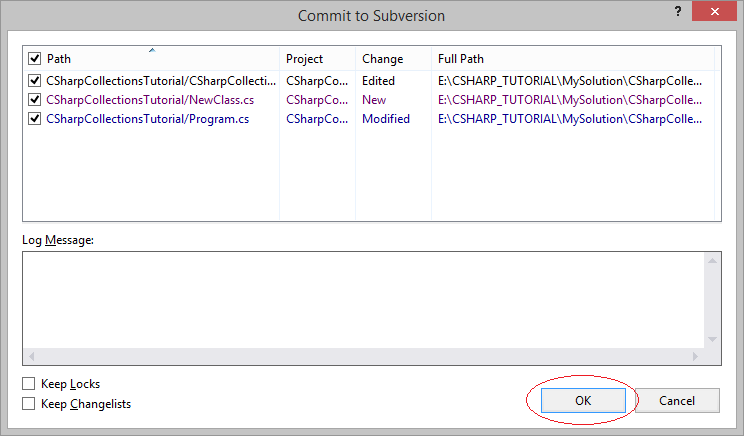Click the log message scroll right arrow
744x436 pixels.
pyautogui.click(x=696, y=356)
